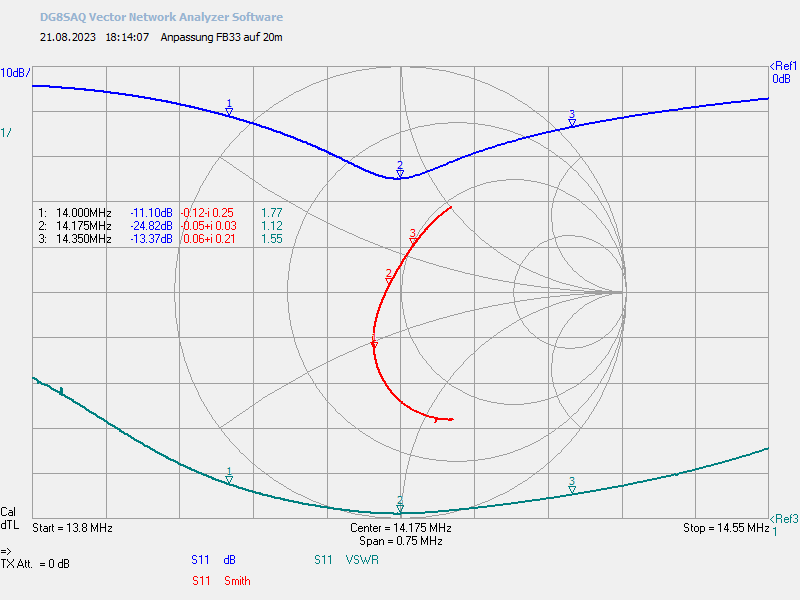800x600 pixels.
Task: Click the 'dTL' status label
Action: (10, 525)
